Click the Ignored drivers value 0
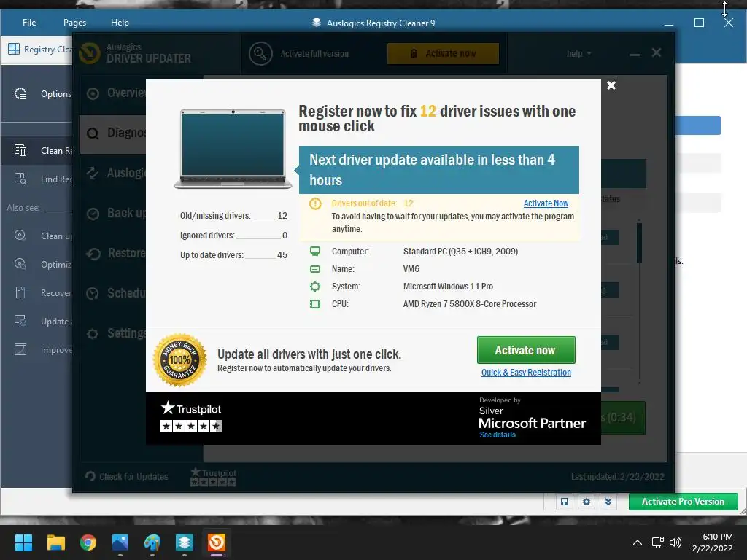Image resolution: width=747 pixels, height=560 pixels. [285, 236]
